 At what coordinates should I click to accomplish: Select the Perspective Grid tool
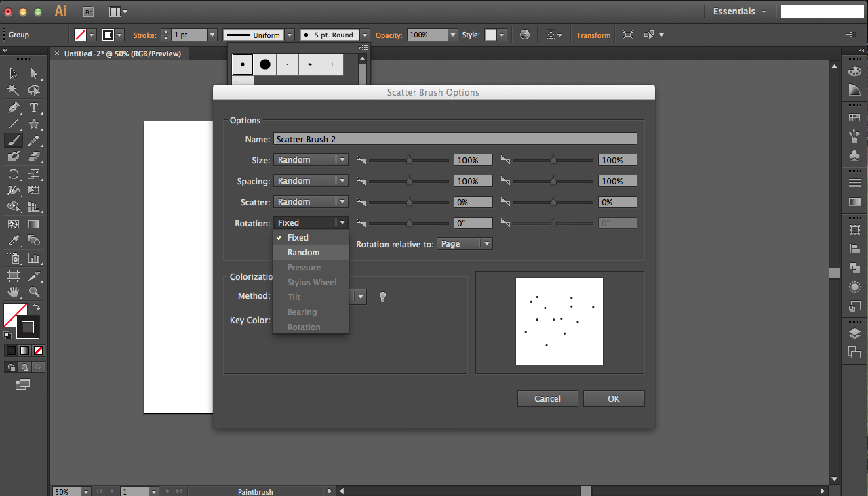(x=34, y=207)
